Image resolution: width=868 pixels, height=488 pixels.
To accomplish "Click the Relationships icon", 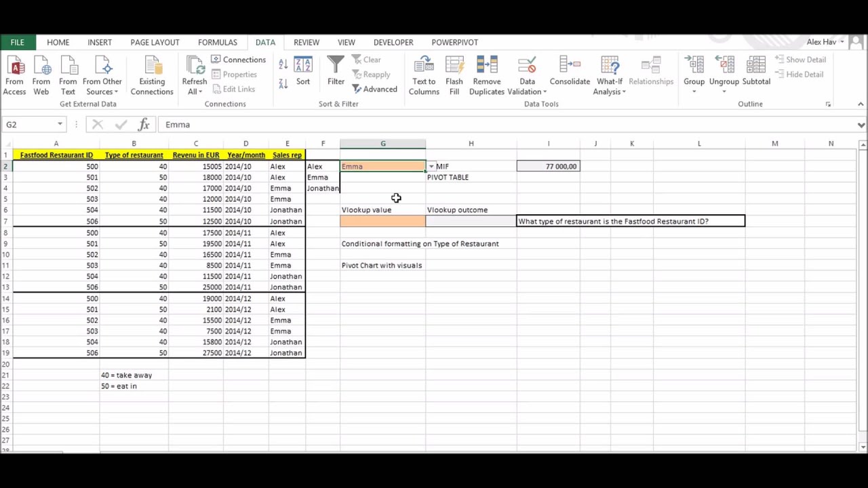I will 651,71.
